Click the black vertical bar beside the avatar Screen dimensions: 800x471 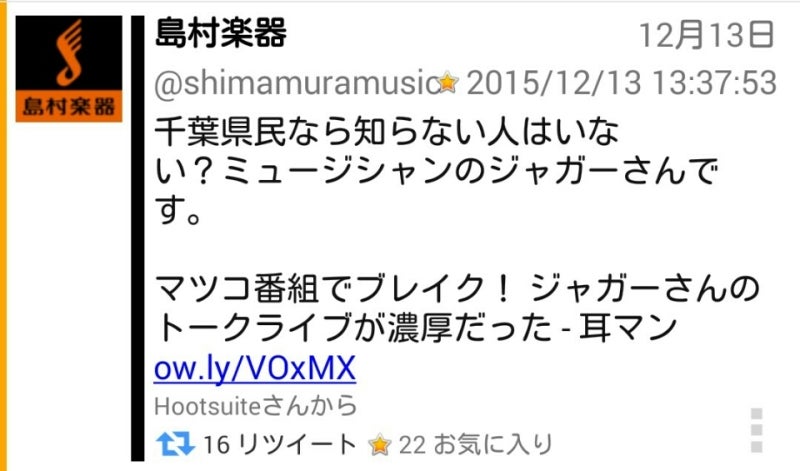(137, 238)
